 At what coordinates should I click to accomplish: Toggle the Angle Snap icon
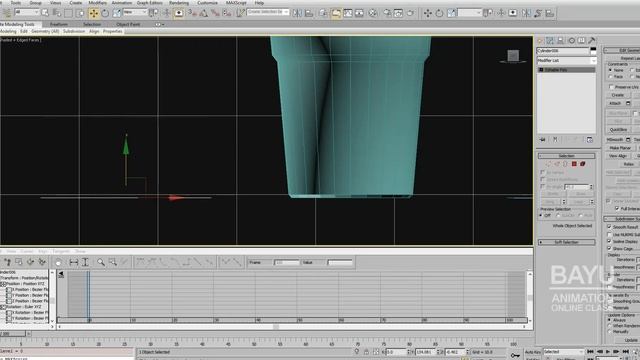click(x=203, y=13)
